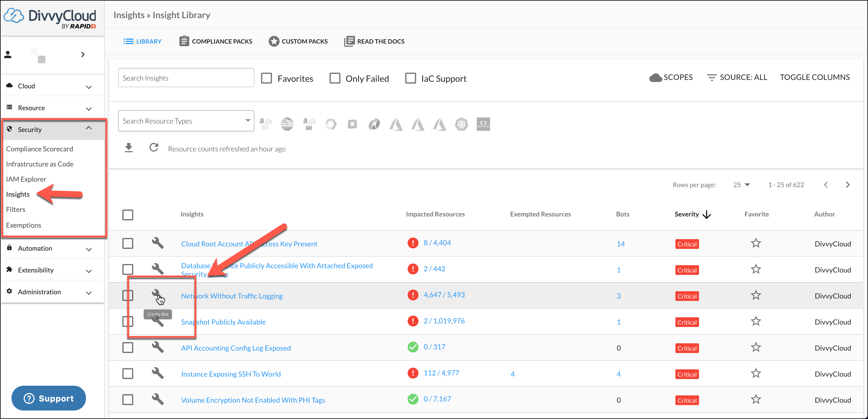Open Exemptions under Security
868x419 pixels.
pyautogui.click(x=24, y=225)
